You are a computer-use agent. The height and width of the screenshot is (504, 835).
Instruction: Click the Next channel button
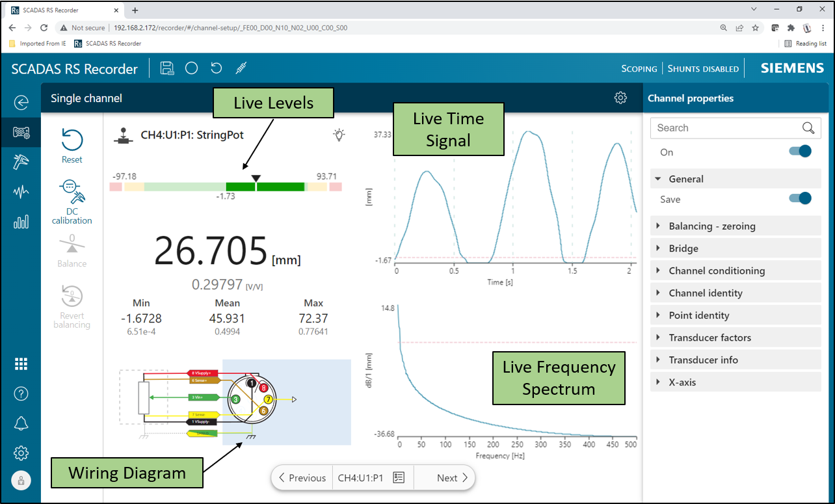[453, 478]
